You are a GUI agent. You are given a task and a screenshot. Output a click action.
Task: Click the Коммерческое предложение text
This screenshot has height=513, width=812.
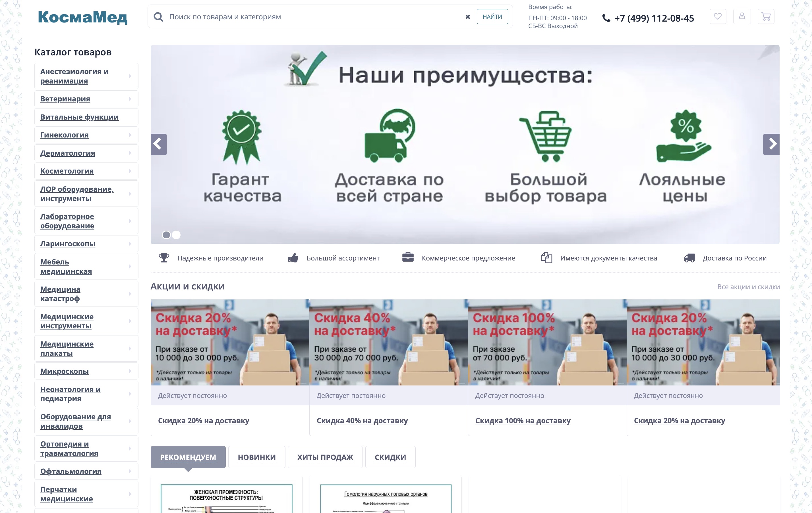(468, 258)
